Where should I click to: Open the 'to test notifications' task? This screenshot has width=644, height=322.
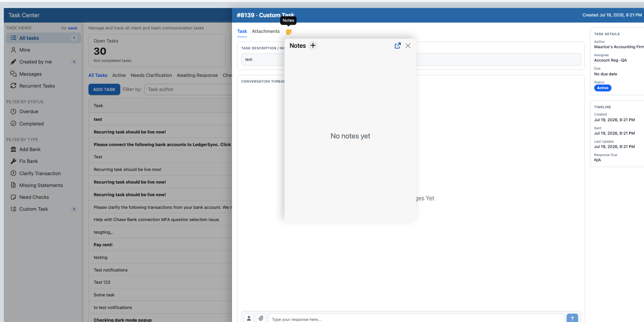click(160, 307)
